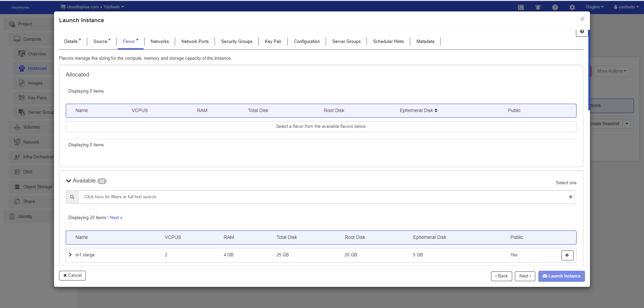Clear the flavor filter with the x icon
The width and height of the screenshot is (644, 308).
click(570, 197)
